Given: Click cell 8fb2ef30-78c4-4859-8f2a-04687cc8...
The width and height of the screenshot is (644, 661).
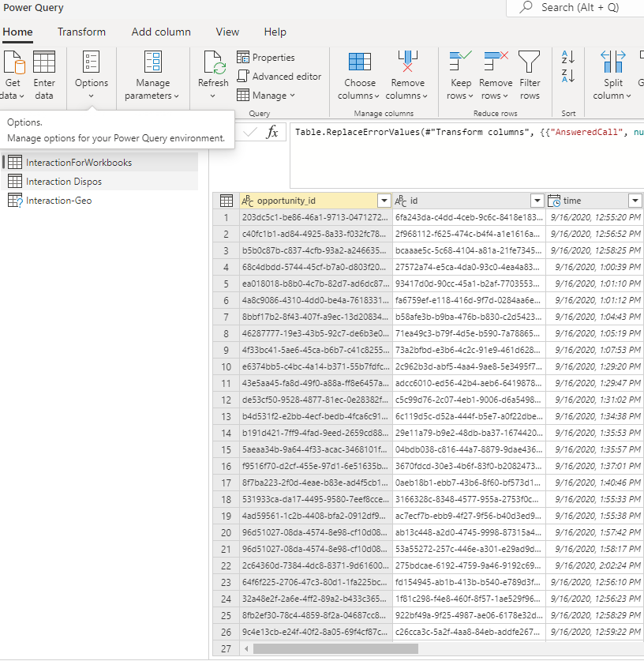Looking at the screenshot, I should tap(316, 615).
